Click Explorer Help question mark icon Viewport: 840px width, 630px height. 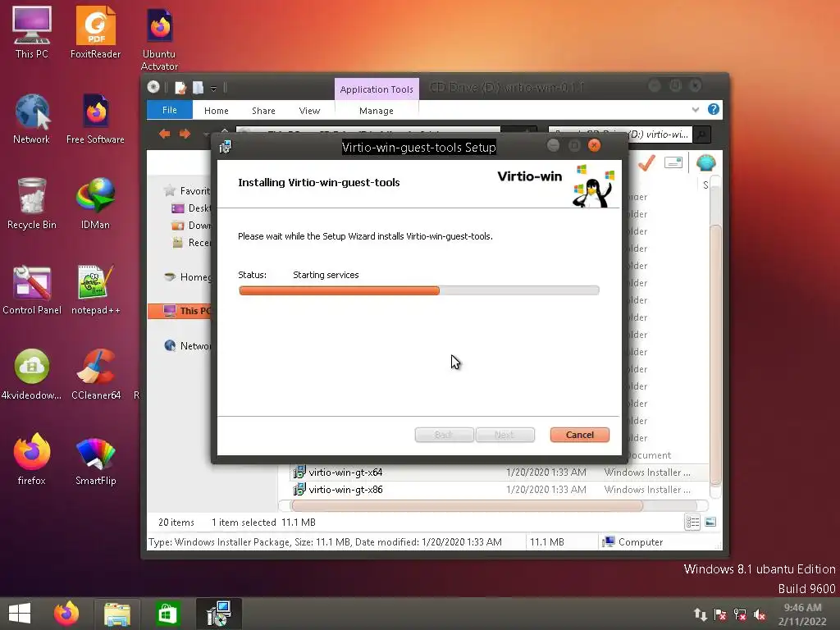point(714,109)
